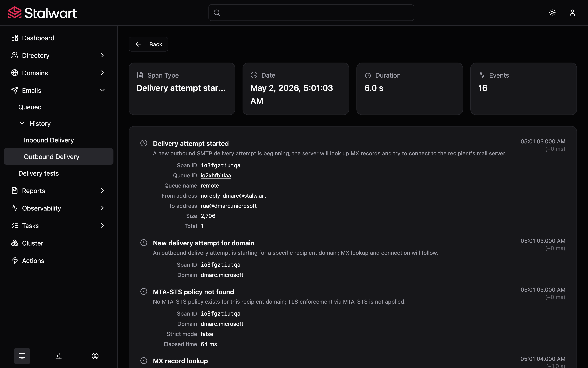The width and height of the screenshot is (588, 368).
Task: Open the Queued emails page
Action: click(x=58, y=107)
